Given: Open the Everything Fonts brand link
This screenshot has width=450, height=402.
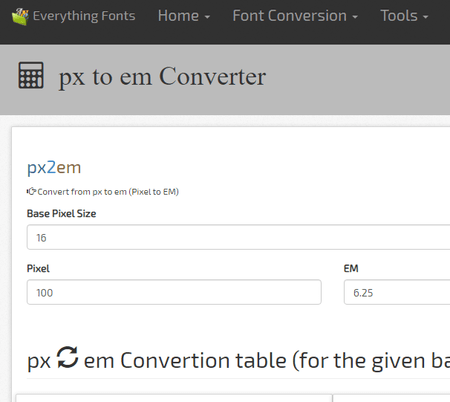Looking at the screenshot, I should tap(74, 16).
